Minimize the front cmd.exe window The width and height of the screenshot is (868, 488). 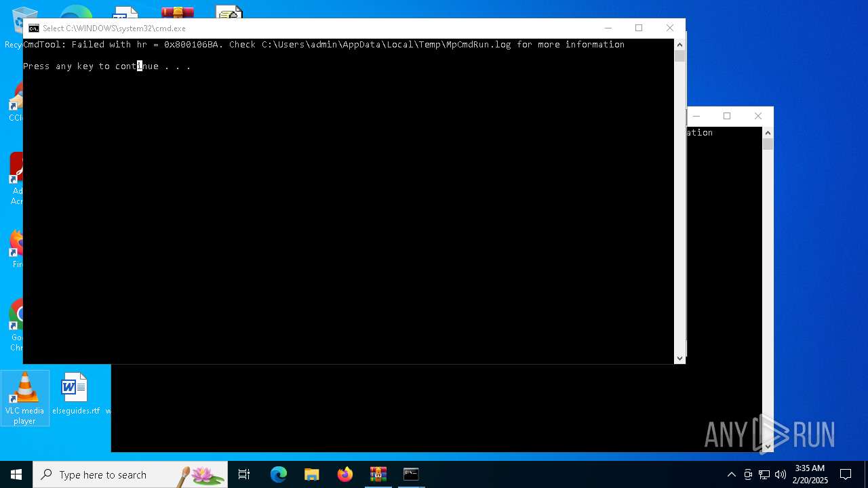click(608, 28)
